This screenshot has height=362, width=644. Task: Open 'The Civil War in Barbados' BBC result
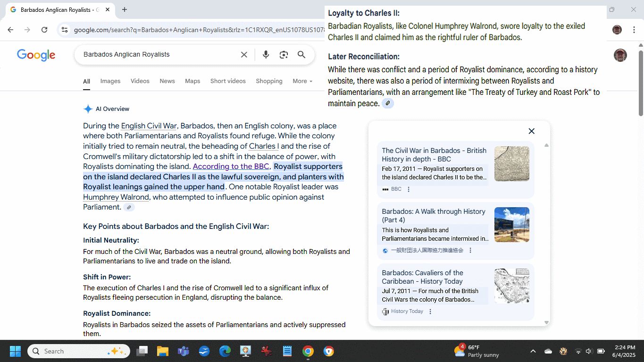(434, 155)
